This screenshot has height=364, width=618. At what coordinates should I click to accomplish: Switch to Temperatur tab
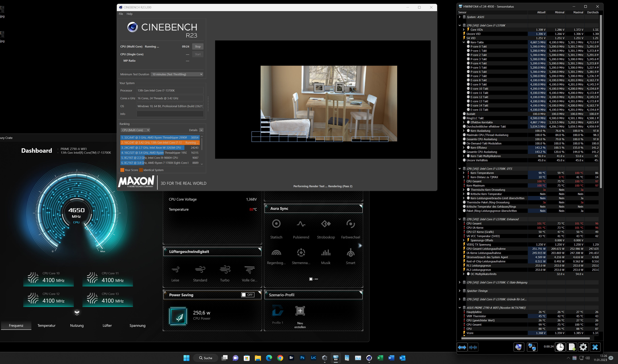click(46, 325)
